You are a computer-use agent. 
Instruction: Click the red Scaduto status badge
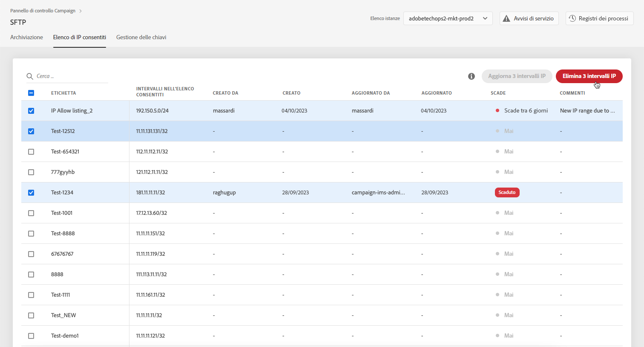507,192
